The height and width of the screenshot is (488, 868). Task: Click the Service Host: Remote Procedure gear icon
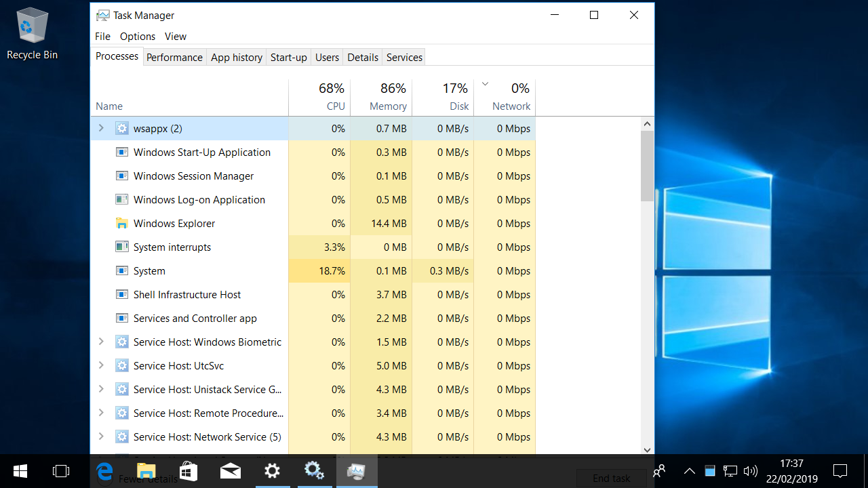(x=122, y=413)
